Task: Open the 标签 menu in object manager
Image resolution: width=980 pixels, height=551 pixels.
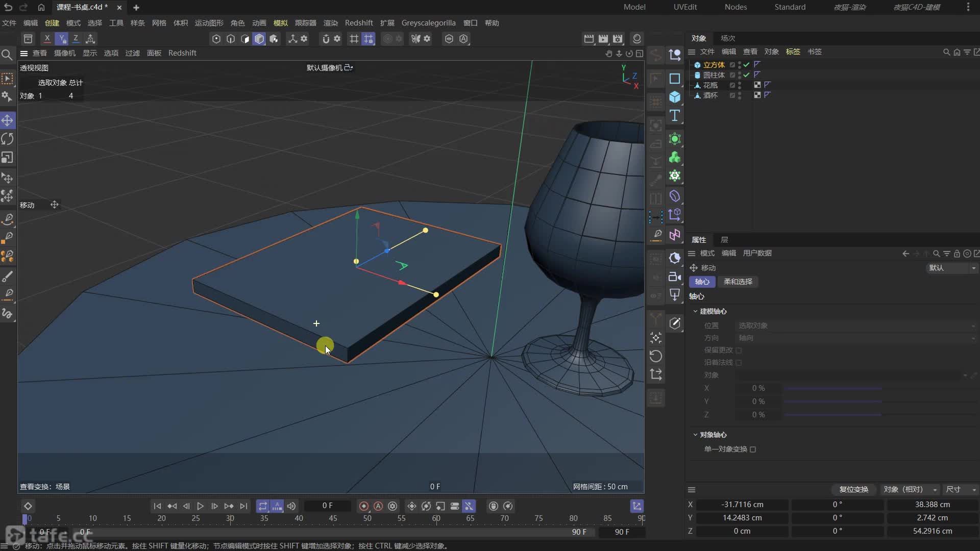Action: [x=793, y=52]
